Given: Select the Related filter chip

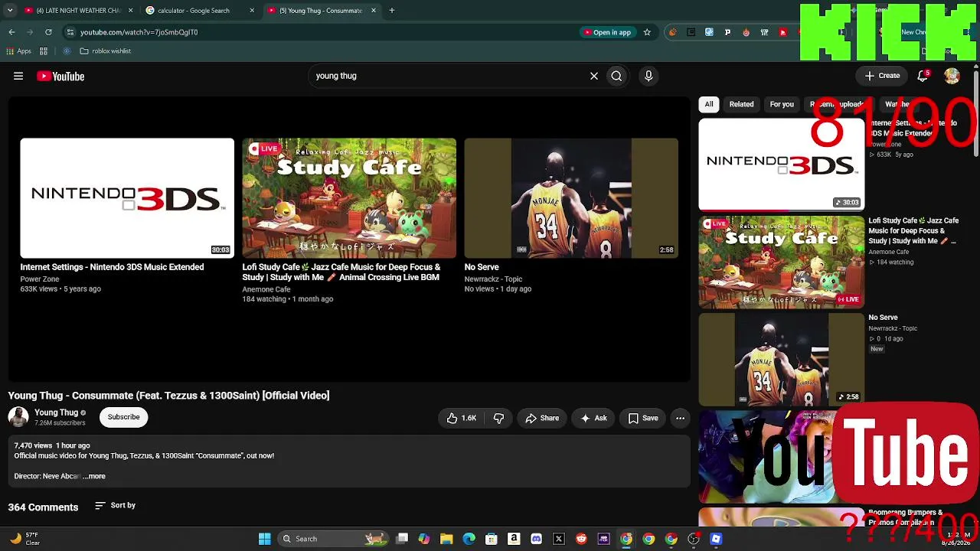Looking at the screenshot, I should (741, 104).
